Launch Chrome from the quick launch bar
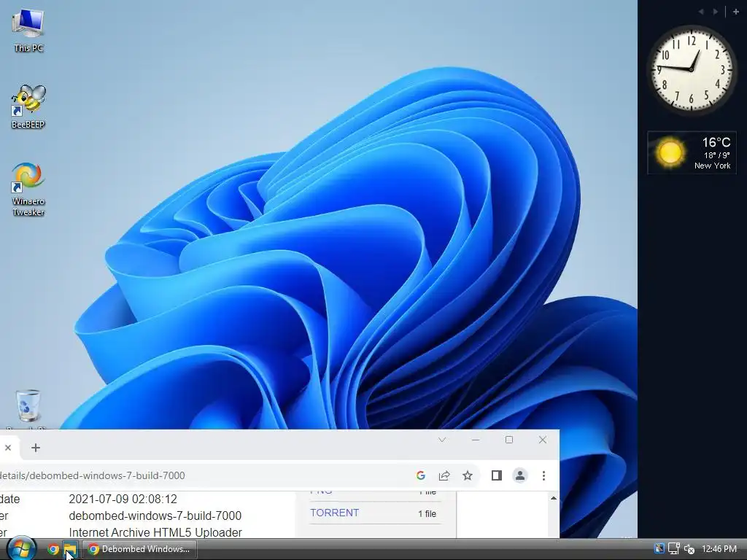Viewport: 747px width, 560px height. pyautogui.click(x=53, y=549)
